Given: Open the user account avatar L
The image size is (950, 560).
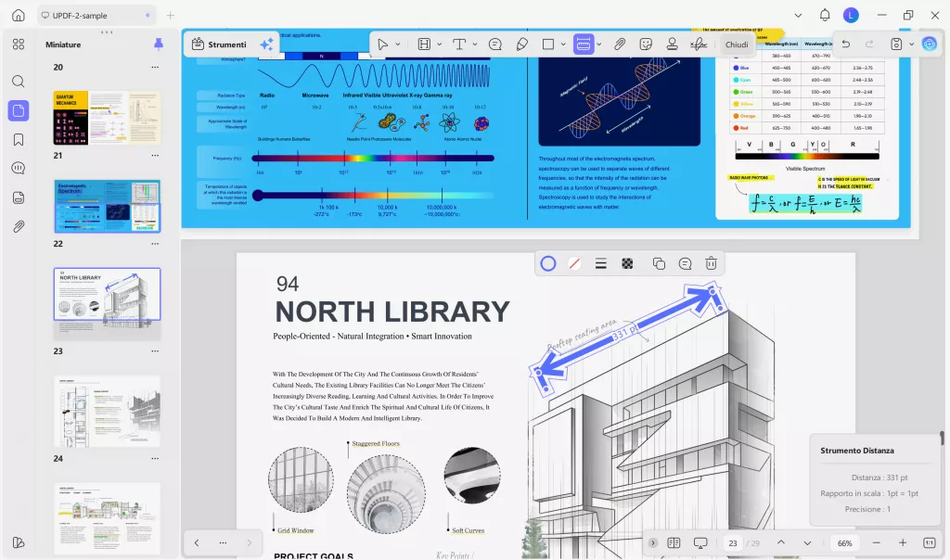Looking at the screenshot, I should click(x=851, y=15).
